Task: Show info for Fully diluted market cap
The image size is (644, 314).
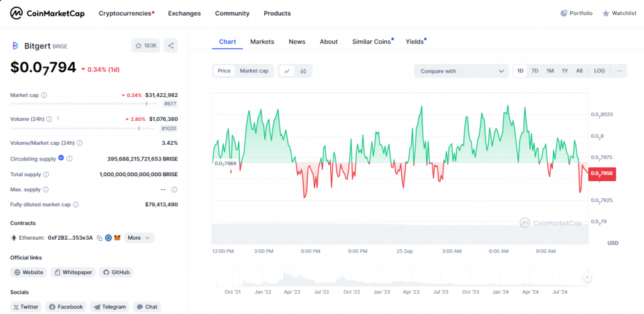Action: tap(75, 205)
